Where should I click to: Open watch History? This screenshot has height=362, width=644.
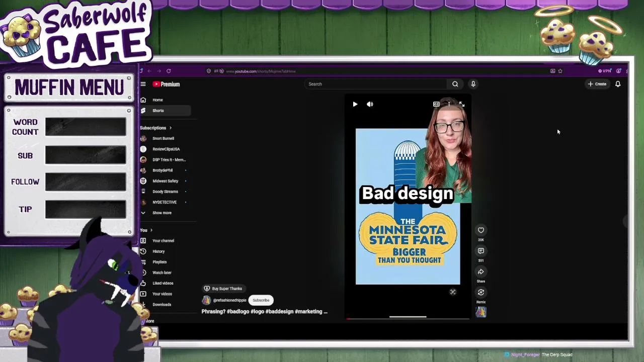pyautogui.click(x=165, y=251)
